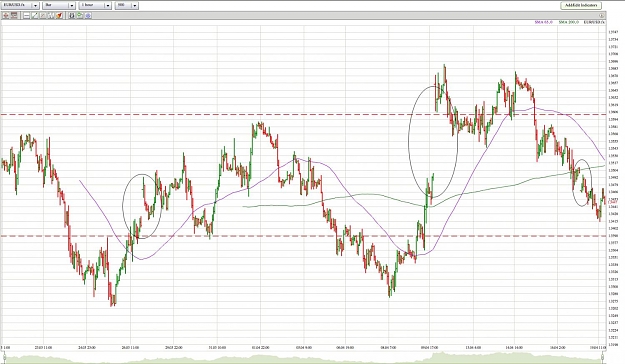Click the SMA 65,0 legend label

pos(544,22)
